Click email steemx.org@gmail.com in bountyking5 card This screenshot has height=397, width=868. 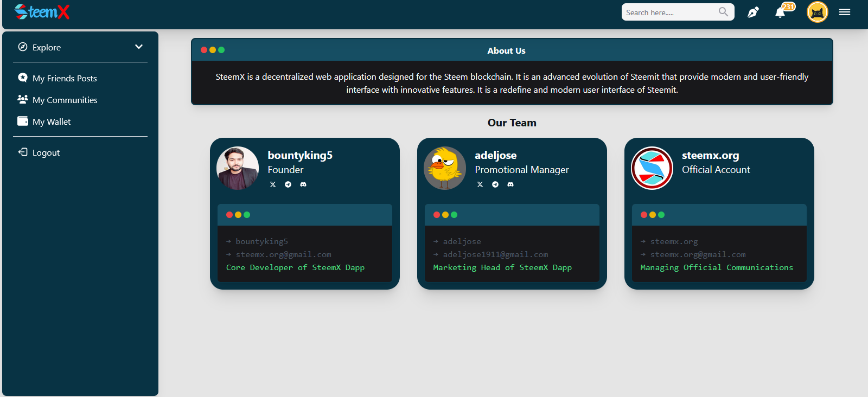283,254
